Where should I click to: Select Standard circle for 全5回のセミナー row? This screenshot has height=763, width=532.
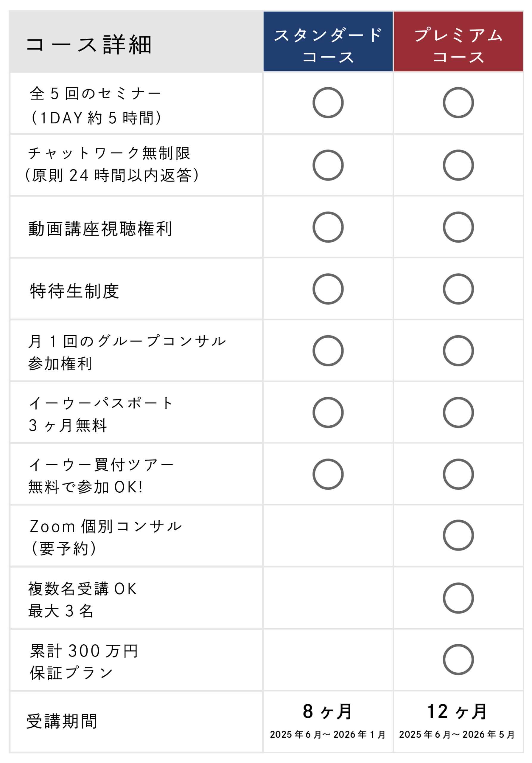(x=328, y=103)
